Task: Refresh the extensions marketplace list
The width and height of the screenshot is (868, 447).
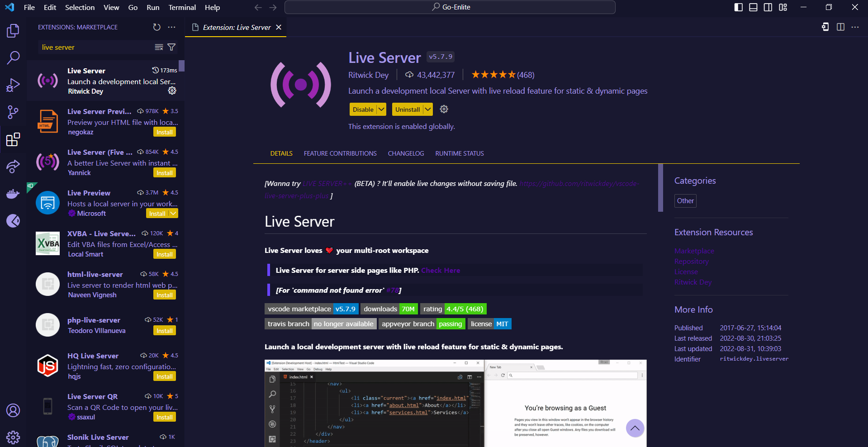Action: [x=157, y=27]
